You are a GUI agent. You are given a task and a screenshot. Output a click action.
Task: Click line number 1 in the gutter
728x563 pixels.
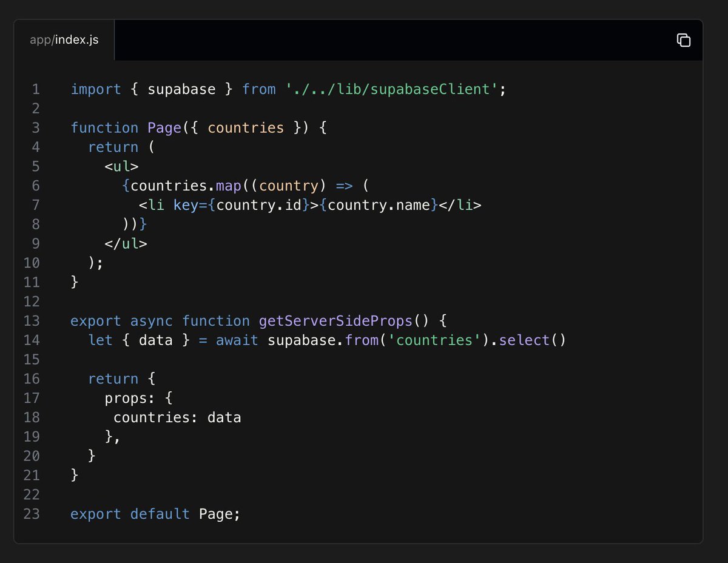(35, 89)
